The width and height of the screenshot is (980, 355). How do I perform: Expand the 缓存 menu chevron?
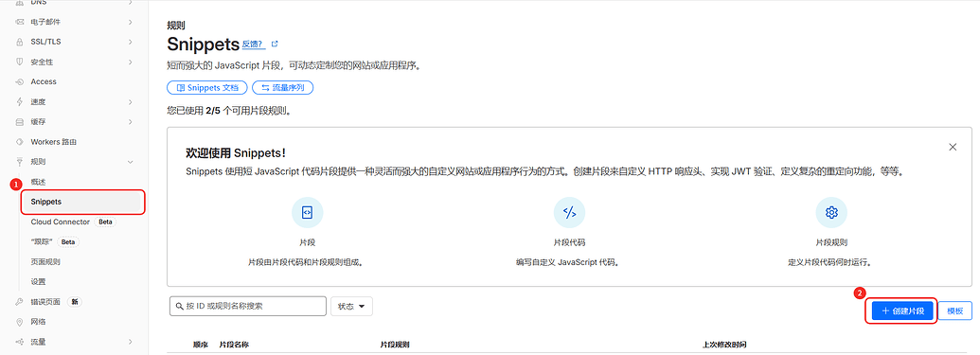(130, 122)
